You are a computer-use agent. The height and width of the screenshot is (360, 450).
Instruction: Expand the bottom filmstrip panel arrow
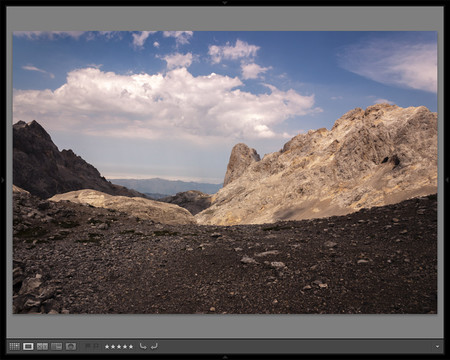225,357
